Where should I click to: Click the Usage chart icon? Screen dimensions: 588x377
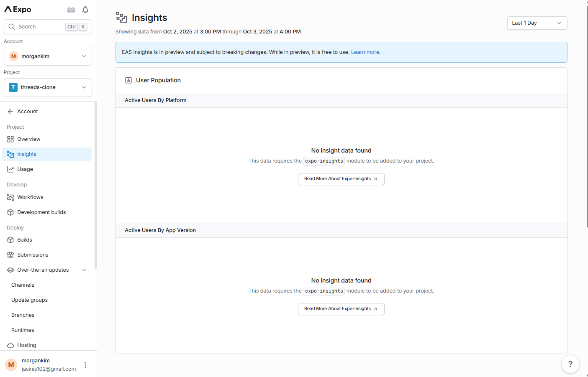(10, 169)
